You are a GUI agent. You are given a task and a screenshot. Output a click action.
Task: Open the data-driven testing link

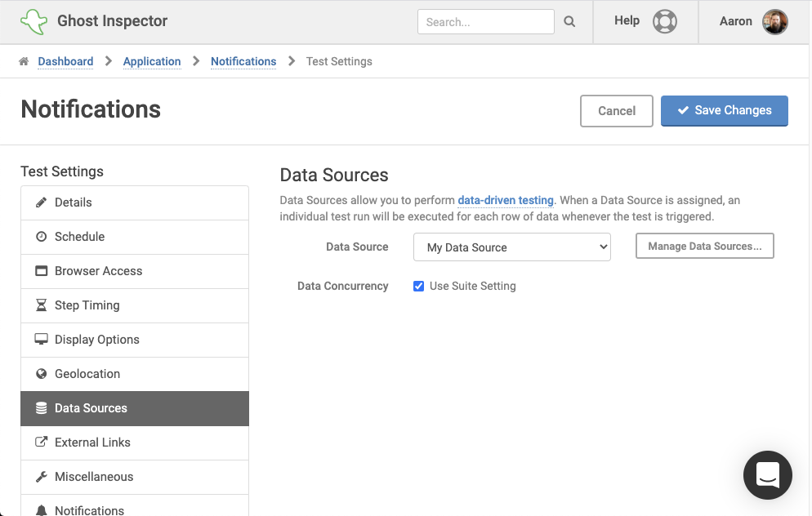tap(505, 200)
